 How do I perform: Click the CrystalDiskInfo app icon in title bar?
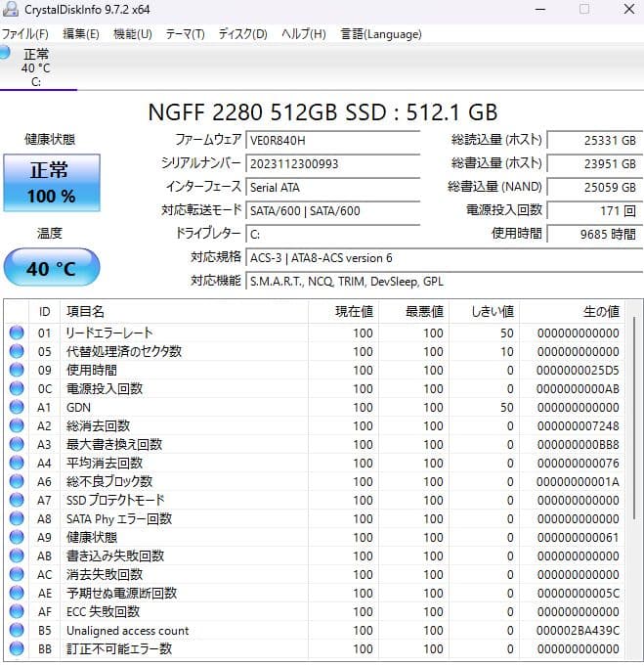coord(10,9)
